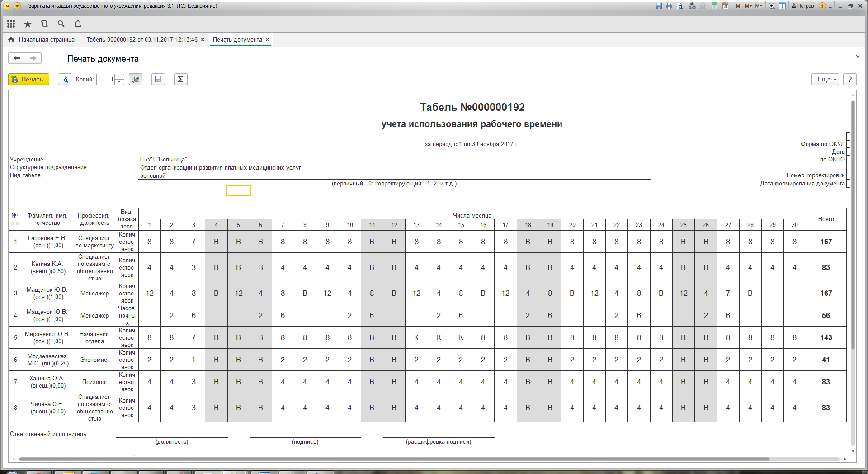This screenshot has height=474, width=868.
Task: Expand the Еще dropdown menu
Action: coord(825,80)
